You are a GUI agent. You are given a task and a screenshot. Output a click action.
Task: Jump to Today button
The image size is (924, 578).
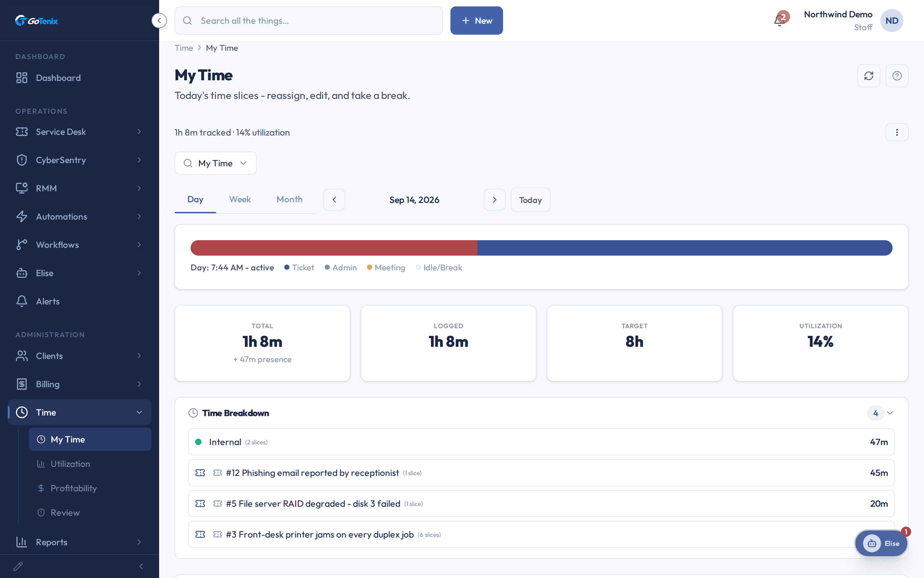coord(530,199)
